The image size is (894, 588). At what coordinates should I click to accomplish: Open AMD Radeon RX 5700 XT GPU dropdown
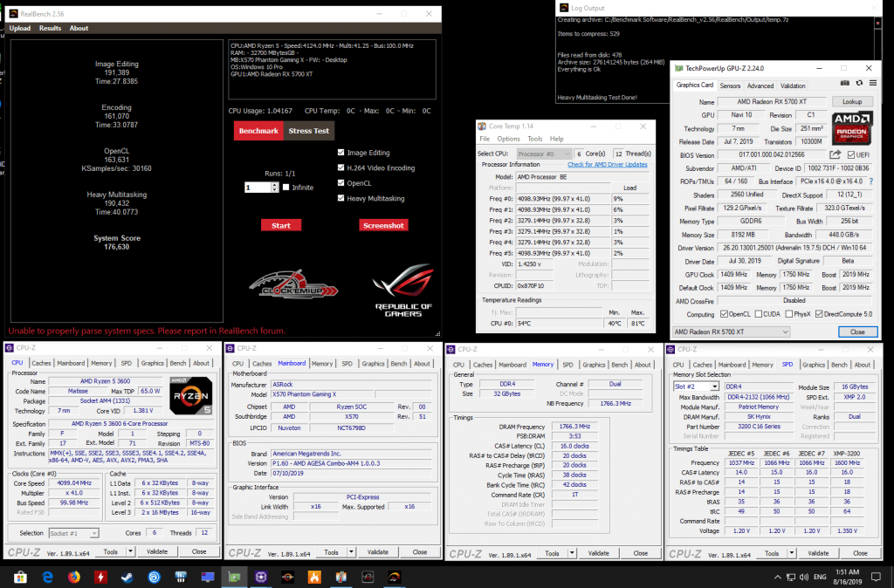pos(732,332)
